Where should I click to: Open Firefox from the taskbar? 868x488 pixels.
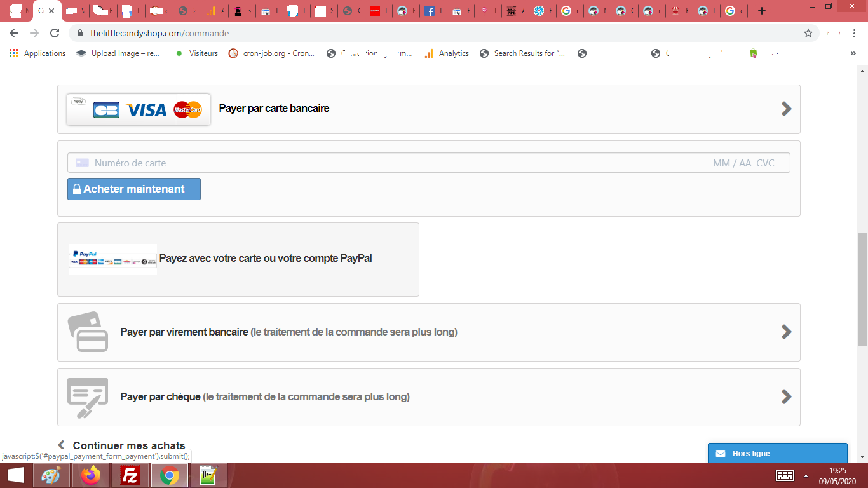click(91, 475)
